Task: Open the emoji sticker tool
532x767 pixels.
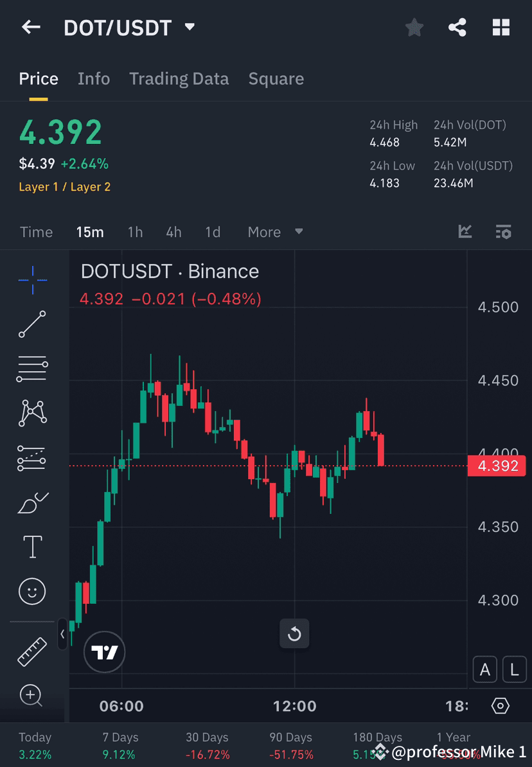Action: pos(32,591)
